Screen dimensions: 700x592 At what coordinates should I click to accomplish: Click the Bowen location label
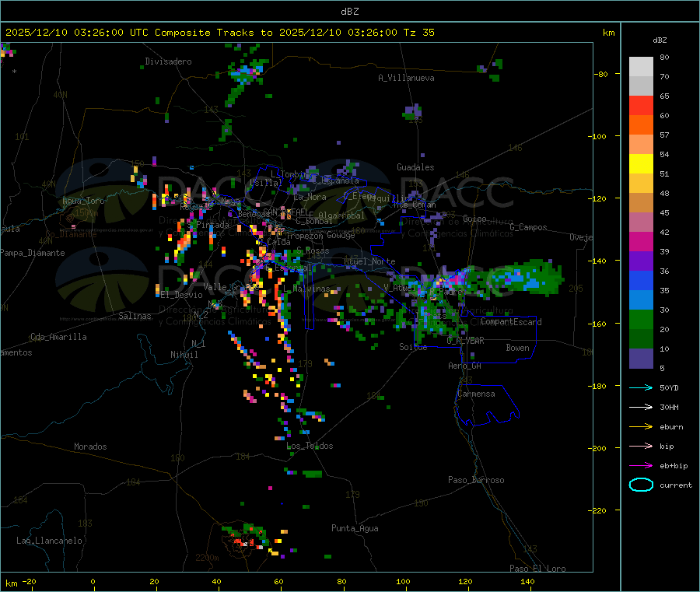(x=517, y=348)
